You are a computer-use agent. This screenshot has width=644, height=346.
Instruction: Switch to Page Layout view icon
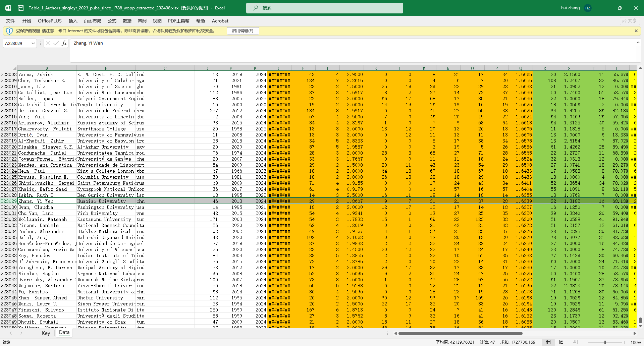click(561, 342)
